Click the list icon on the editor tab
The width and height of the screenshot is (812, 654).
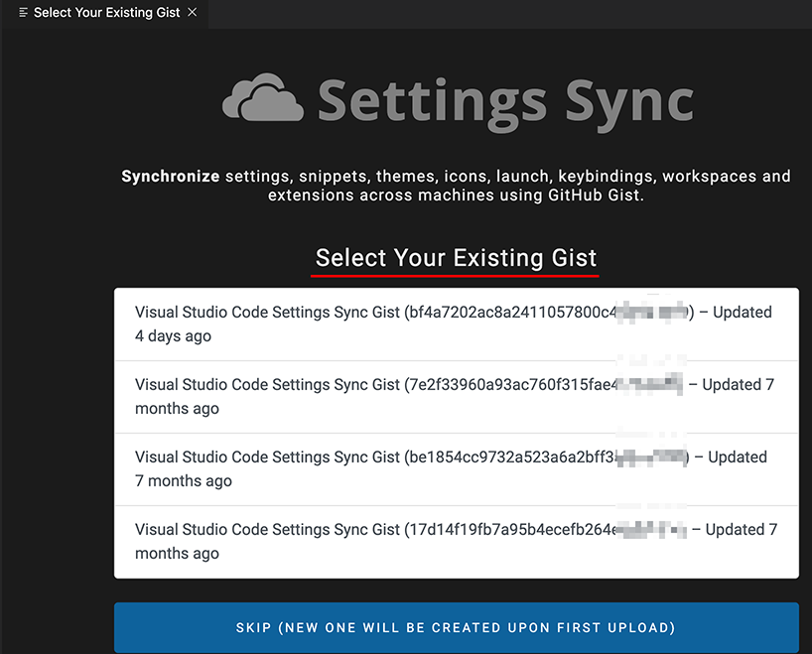[x=23, y=13]
